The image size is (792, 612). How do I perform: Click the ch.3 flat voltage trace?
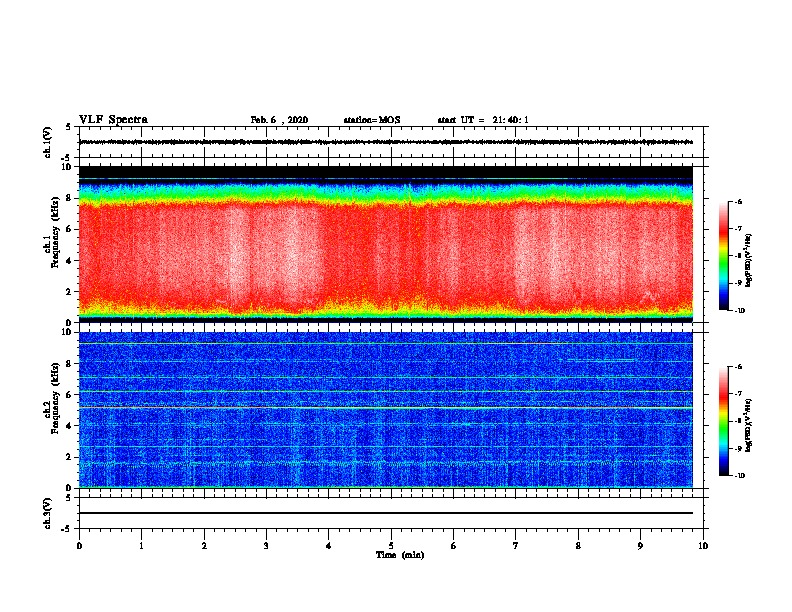click(x=386, y=513)
